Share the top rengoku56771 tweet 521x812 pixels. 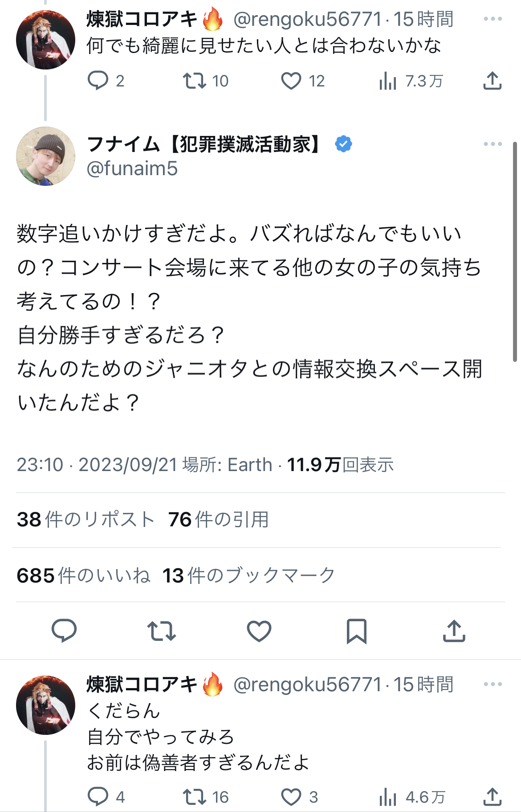click(493, 81)
